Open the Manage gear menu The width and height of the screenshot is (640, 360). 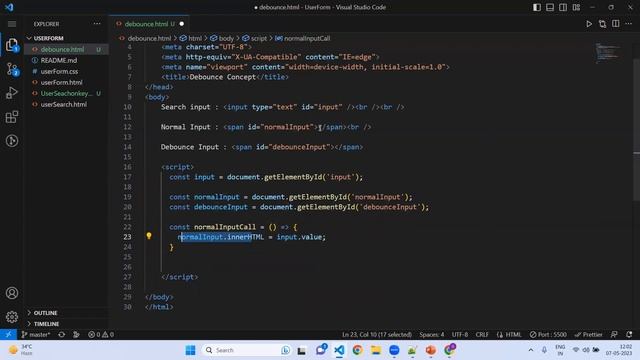[x=12, y=317]
